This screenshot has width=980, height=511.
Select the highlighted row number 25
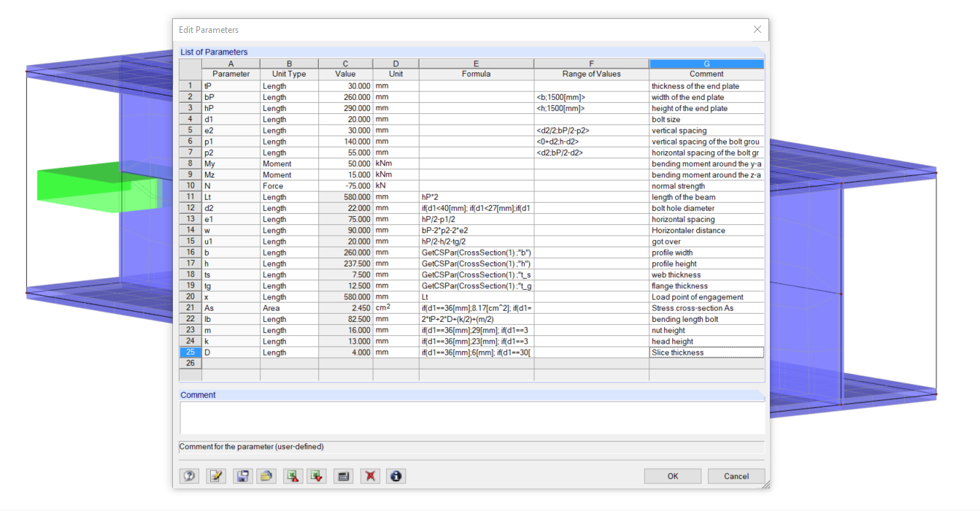(x=190, y=352)
